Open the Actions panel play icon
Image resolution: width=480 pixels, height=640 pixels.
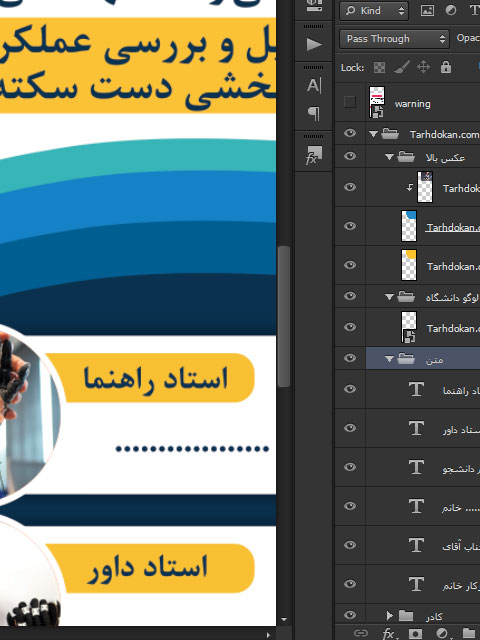pos(313,44)
